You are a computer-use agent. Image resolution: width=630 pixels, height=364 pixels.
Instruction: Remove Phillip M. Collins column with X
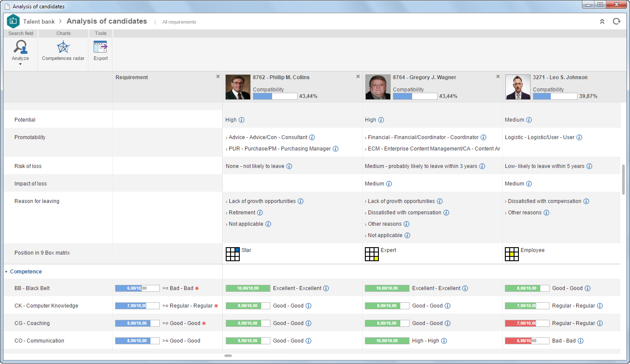(358, 77)
